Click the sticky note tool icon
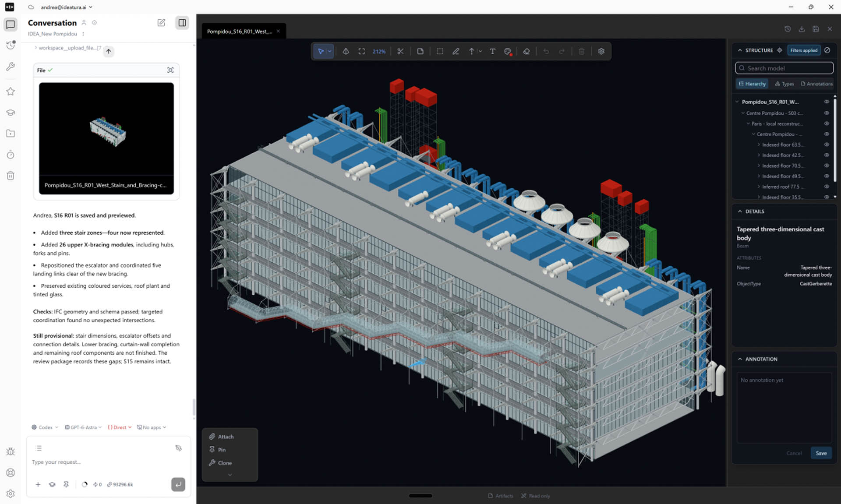Viewport: 841px width, 504px height. click(420, 51)
